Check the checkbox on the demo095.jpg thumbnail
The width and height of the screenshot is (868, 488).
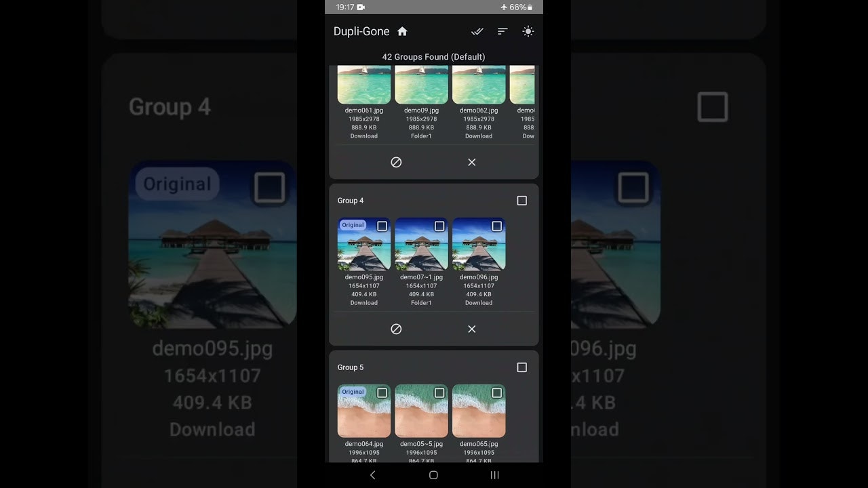click(382, 226)
